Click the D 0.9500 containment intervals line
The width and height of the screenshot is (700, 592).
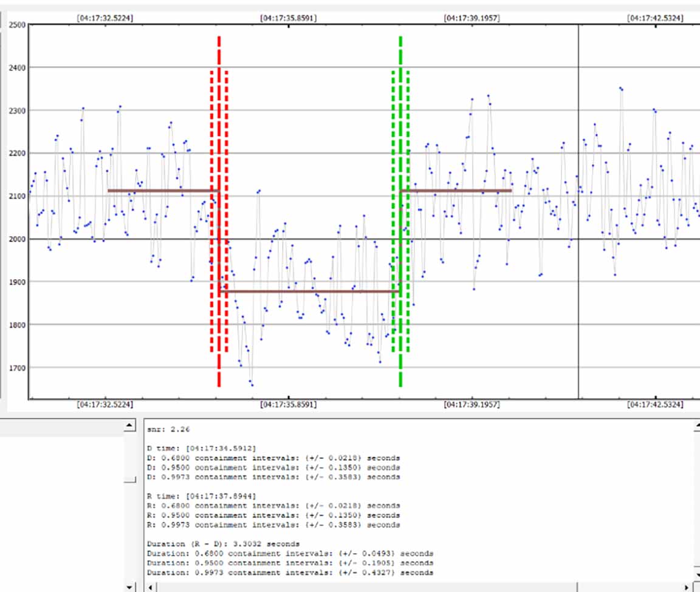(273, 468)
